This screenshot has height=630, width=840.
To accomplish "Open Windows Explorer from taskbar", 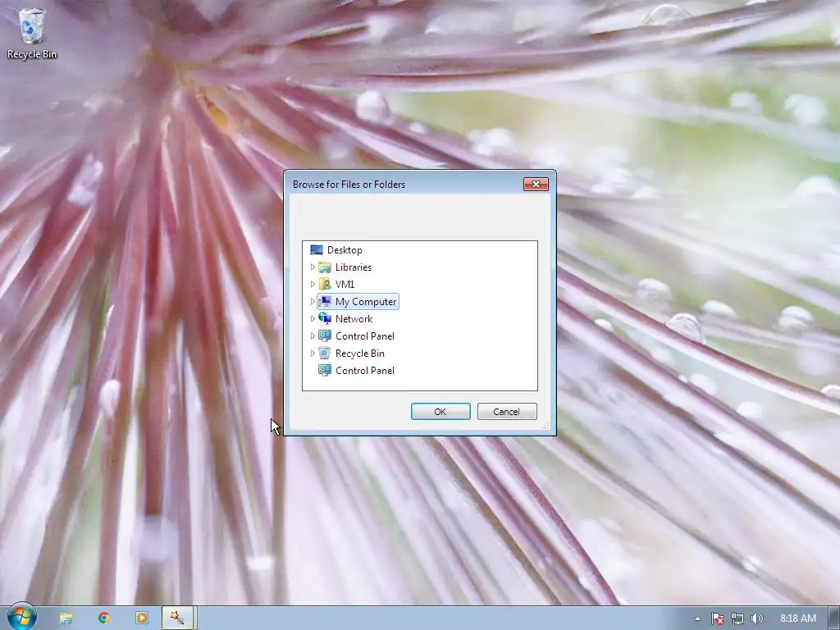I will tap(66, 619).
